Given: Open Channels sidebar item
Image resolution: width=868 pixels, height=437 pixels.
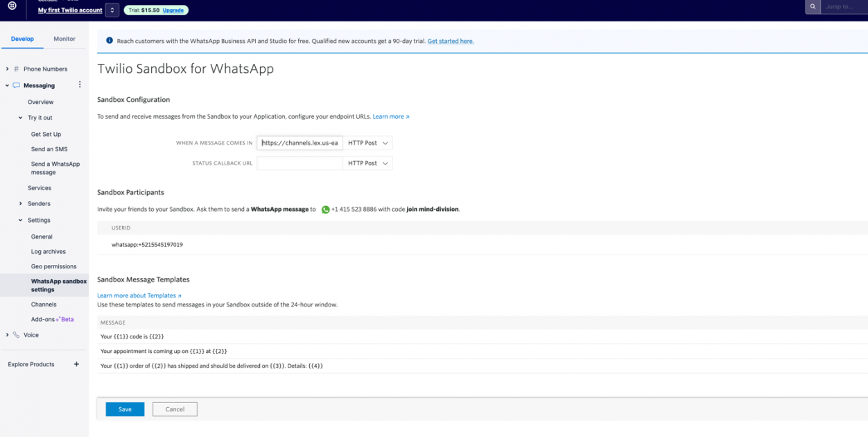Looking at the screenshot, I should (x=44, y=305).
